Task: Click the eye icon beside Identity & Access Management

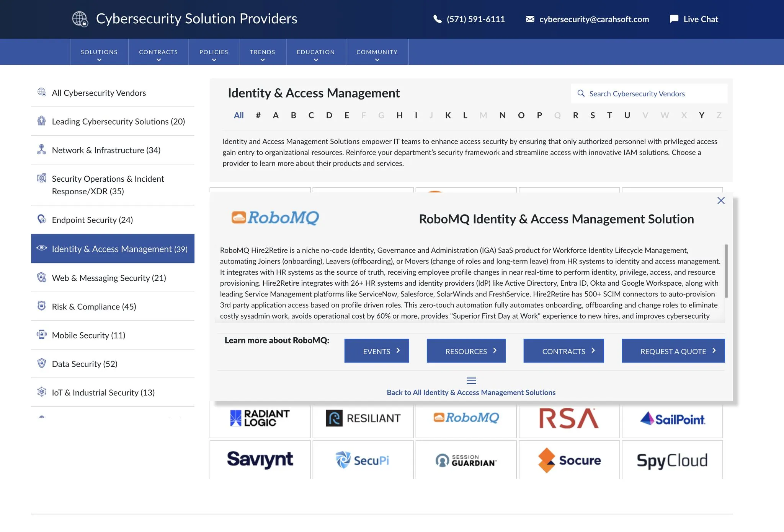Action: 41,249
